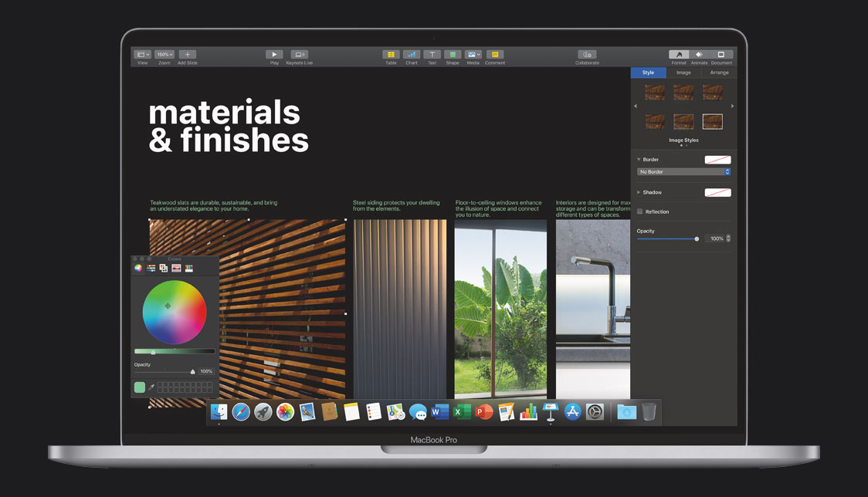Open the Media dropdown in the toolbar

point(473,54)
